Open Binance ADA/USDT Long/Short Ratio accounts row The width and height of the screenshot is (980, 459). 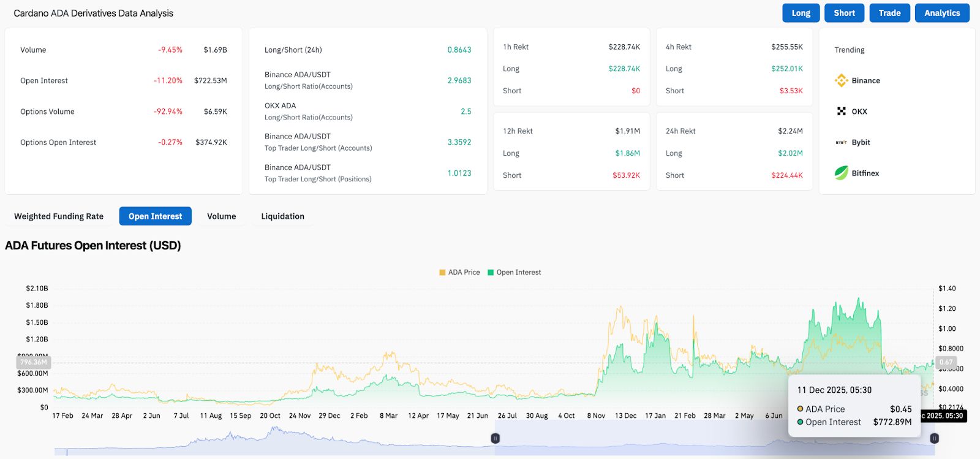coord(367,80)
